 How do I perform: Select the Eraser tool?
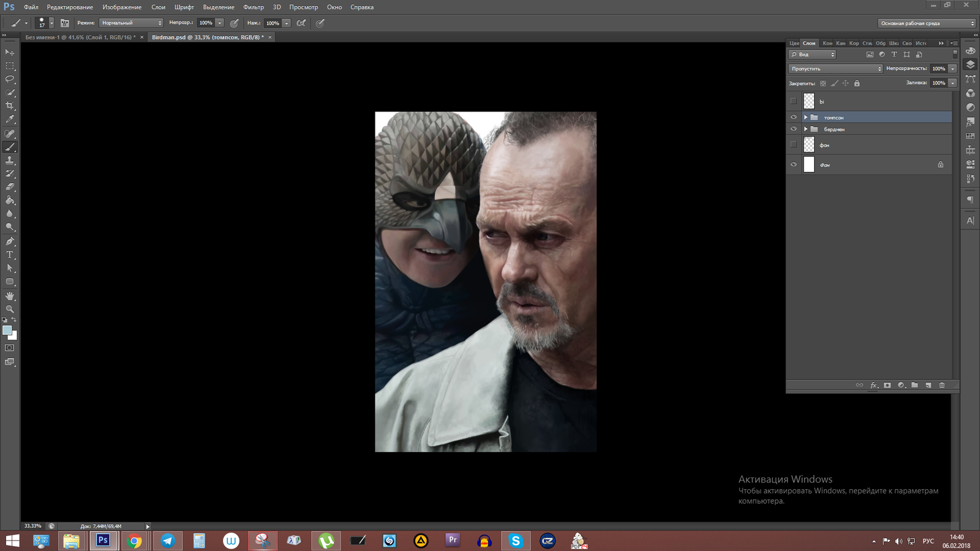point(10,187)
